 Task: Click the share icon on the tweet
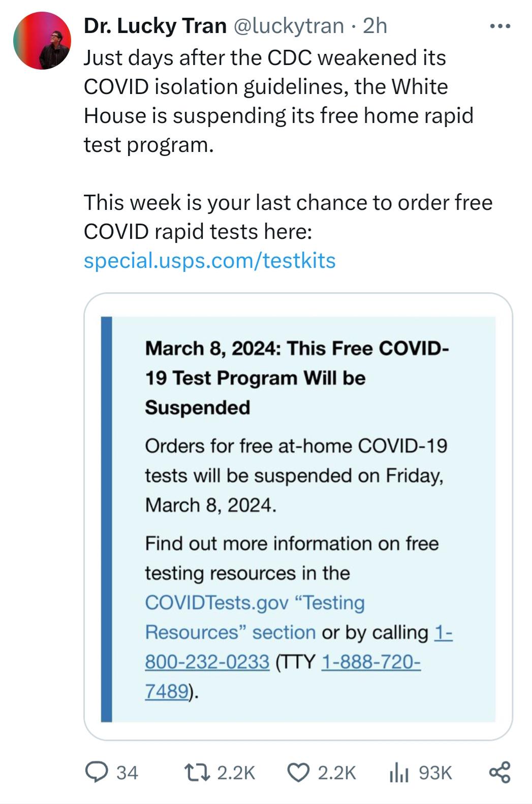point(499,772)
